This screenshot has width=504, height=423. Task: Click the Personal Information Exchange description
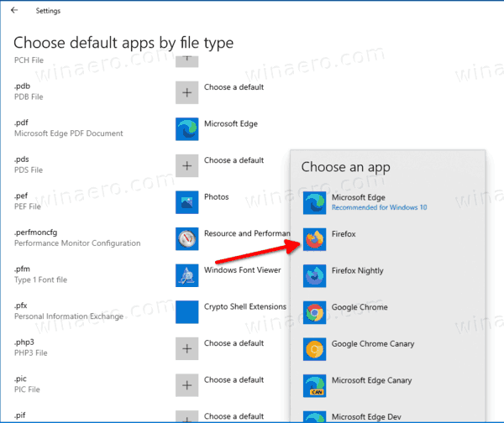pyautogui.click(x=69, y=316)
